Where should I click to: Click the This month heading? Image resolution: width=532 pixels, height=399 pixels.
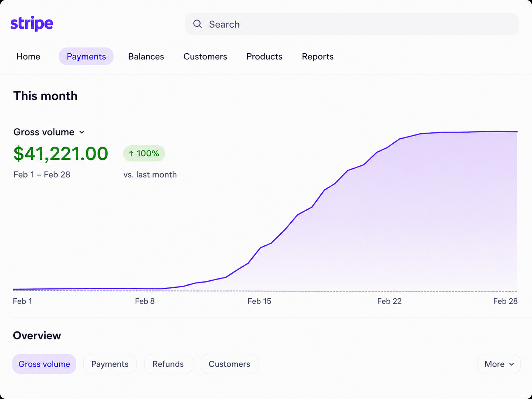click(x=46, y=96)
